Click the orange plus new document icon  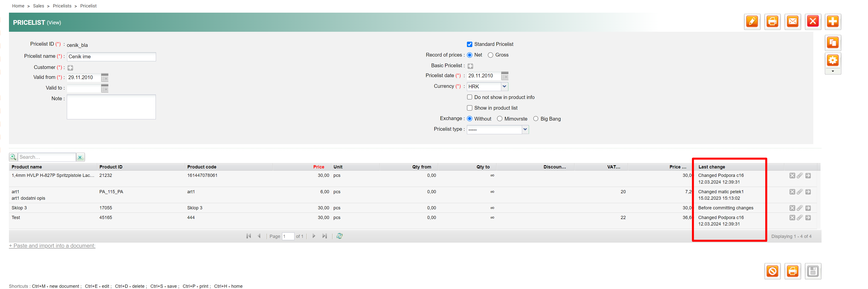click(x=832, y=22)
